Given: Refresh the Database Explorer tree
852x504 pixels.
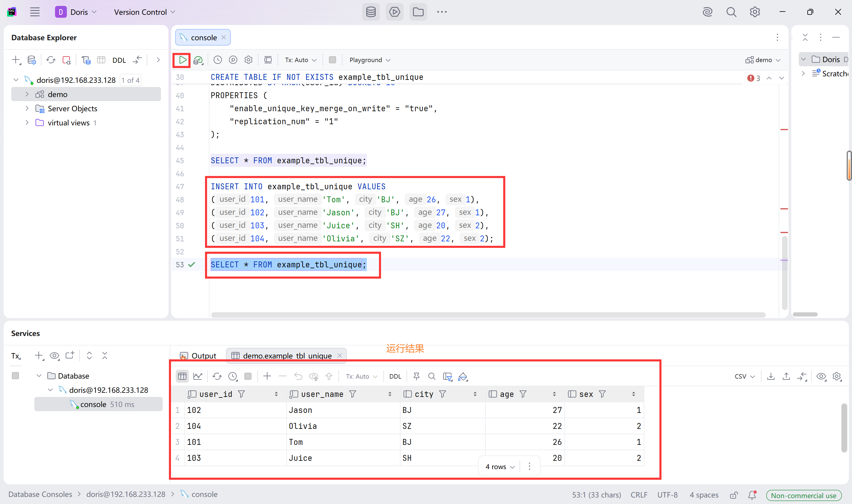Looking at the screenshot, I should (x=51, y=60).
